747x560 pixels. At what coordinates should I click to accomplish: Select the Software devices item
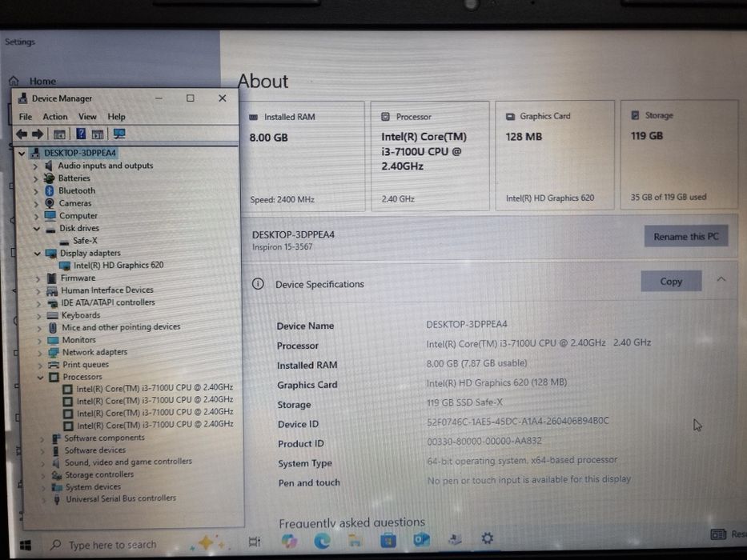click(94, 450)
